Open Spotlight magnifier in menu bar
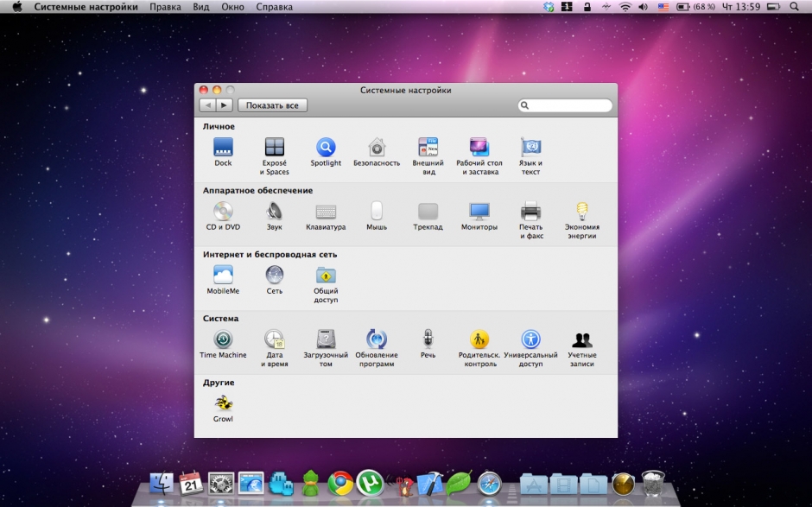 click(795, 7)
